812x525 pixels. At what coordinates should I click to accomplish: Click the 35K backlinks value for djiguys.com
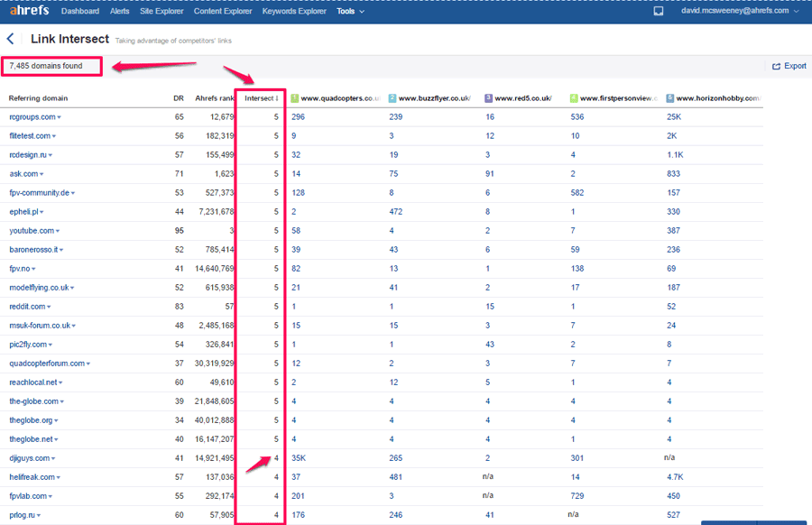[x=299, y=458]
